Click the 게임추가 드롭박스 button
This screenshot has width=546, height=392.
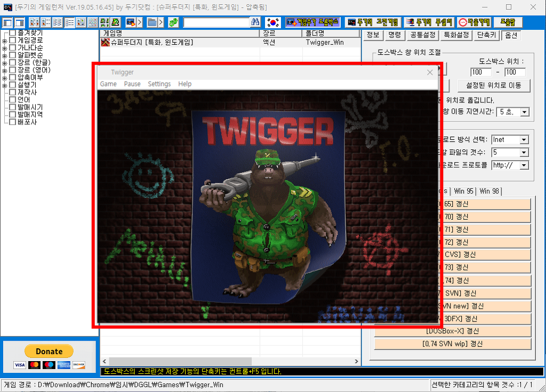(312, 22)
